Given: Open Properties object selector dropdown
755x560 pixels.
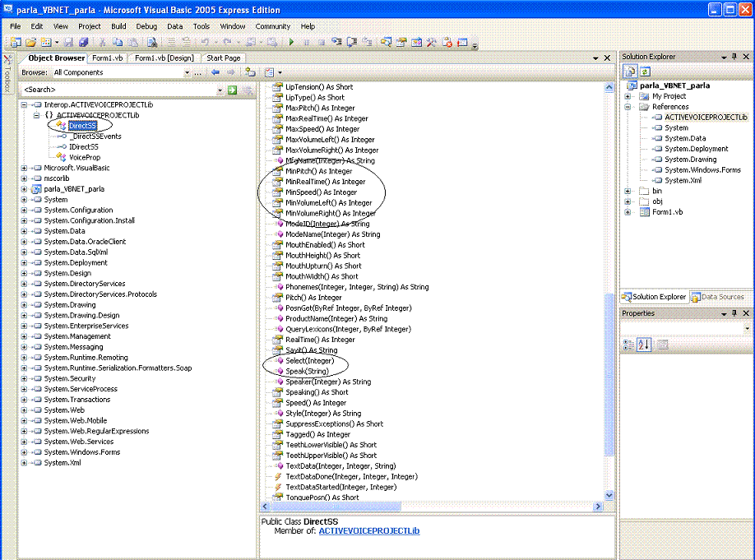Looking at the screenshot, I should [747, 328].
